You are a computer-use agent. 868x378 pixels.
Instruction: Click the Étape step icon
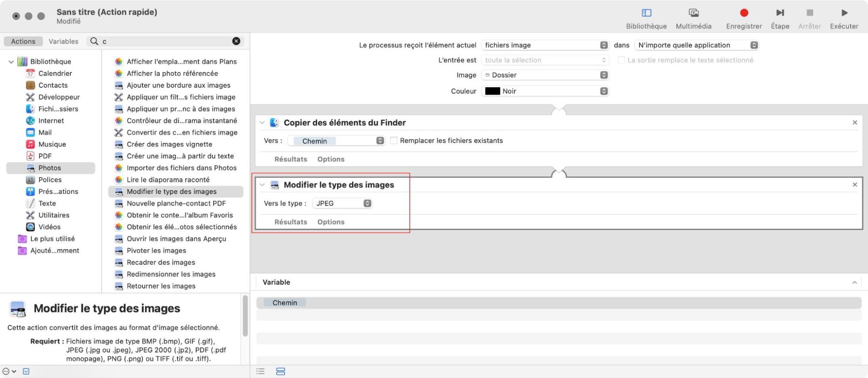780,13
